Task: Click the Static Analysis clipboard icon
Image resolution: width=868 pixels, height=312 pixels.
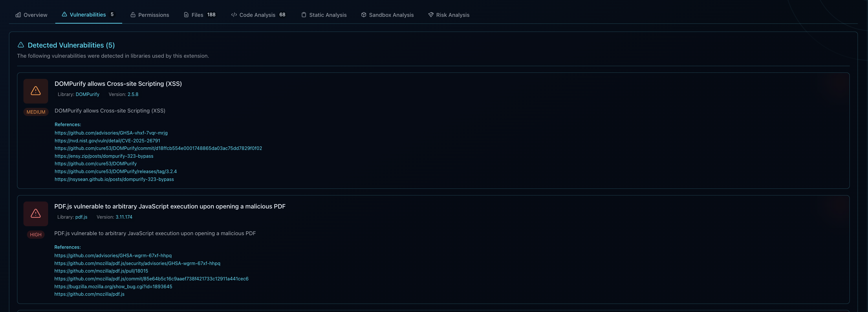Action: (x=304, y=15)
